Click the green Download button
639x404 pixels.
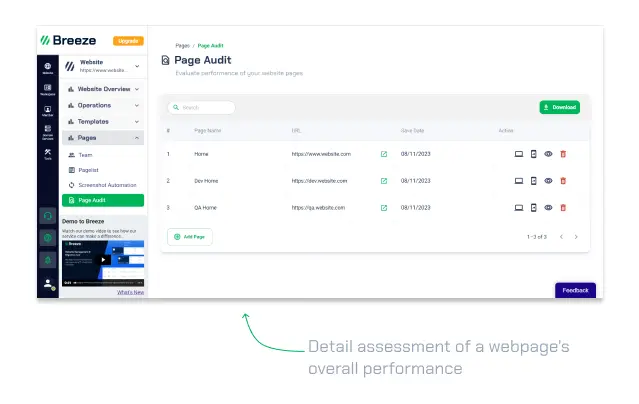click(x=560, y=107)
